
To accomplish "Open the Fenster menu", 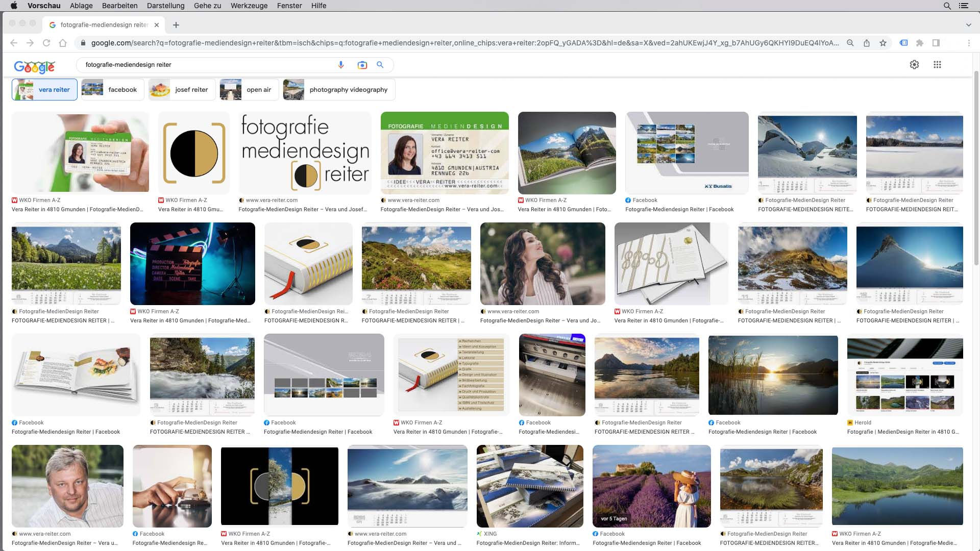I will pyautogui.click(x=289, y=6).
